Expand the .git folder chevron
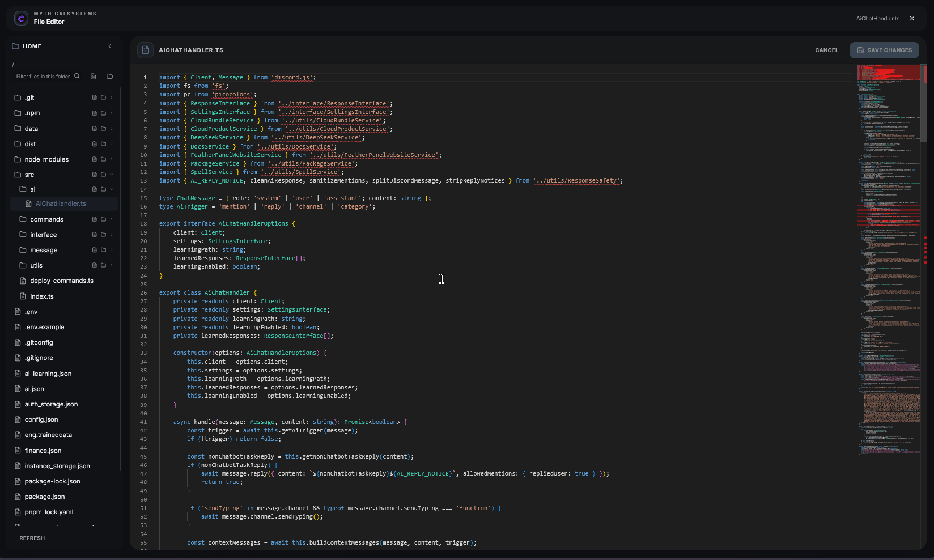The height and width of the screenshot is (560, 934). coord(112,97)
